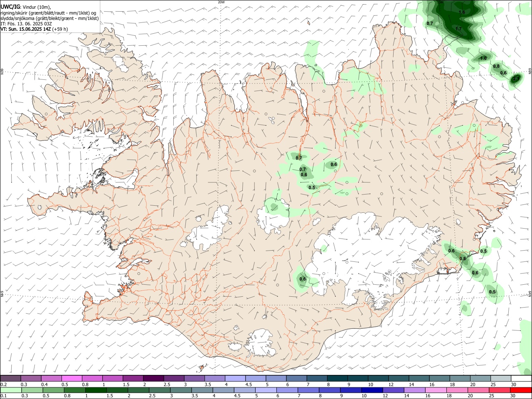Pick the lavender swatch labelled 4
Image resolution: width=532 pixels, height=399 pixels.
tap(235, 379)
